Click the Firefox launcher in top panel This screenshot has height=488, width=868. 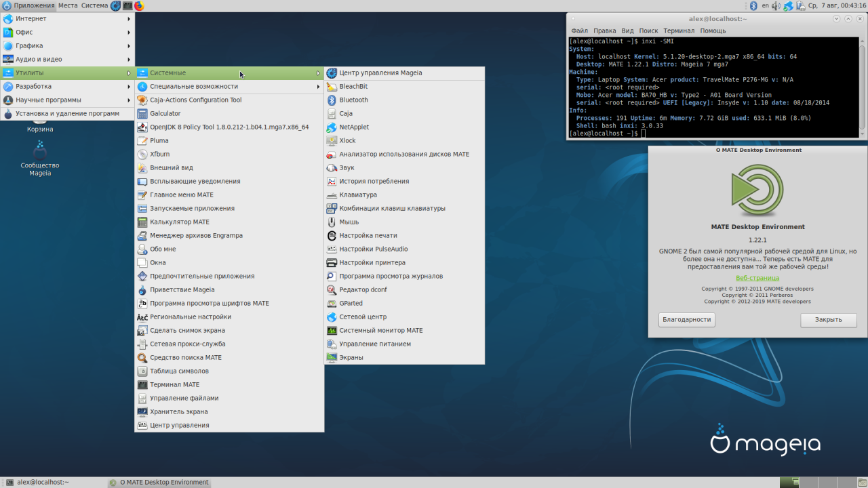click(x=139, y=5)
